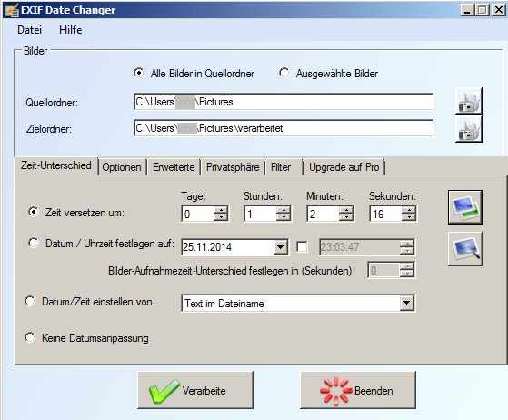
Task: Enable the time checkbox next to date
Action: (x=302, y=247)
